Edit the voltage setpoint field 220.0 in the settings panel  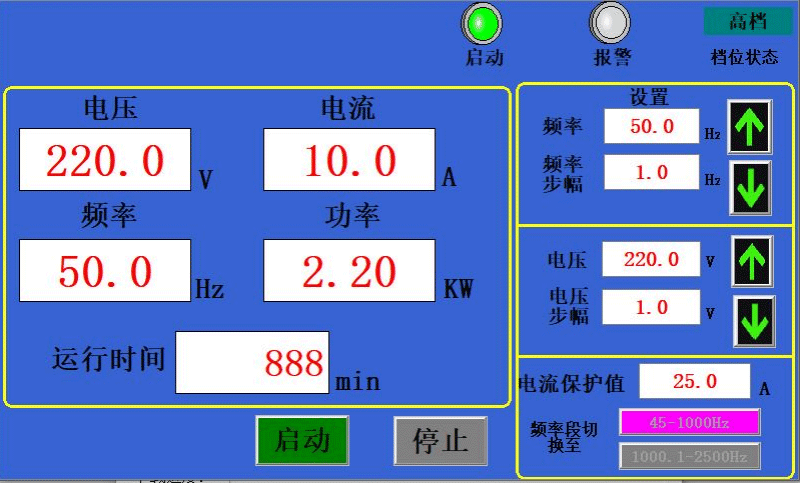(651, 259)
